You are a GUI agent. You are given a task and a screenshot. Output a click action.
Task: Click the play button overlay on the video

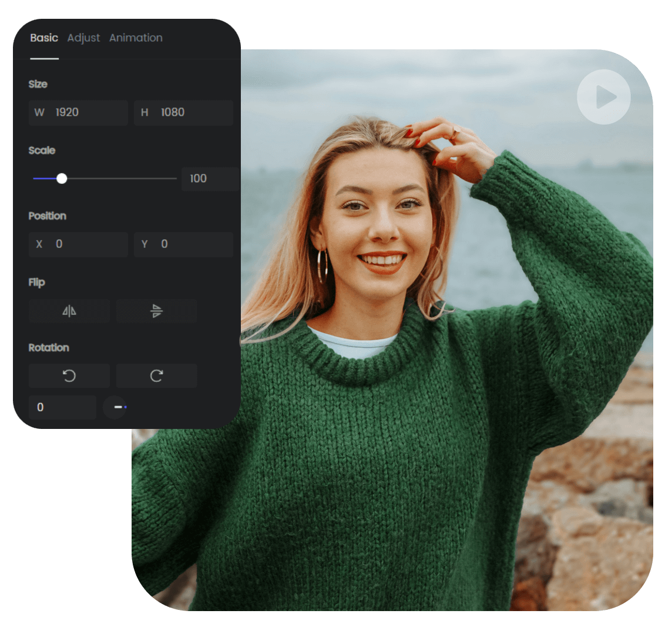603,98
